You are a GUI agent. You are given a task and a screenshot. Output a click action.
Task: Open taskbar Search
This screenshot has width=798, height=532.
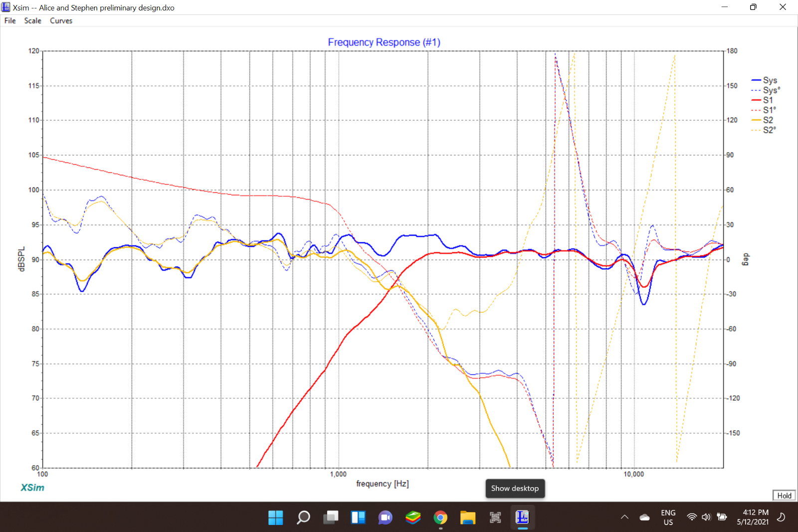tap(303, 518)
